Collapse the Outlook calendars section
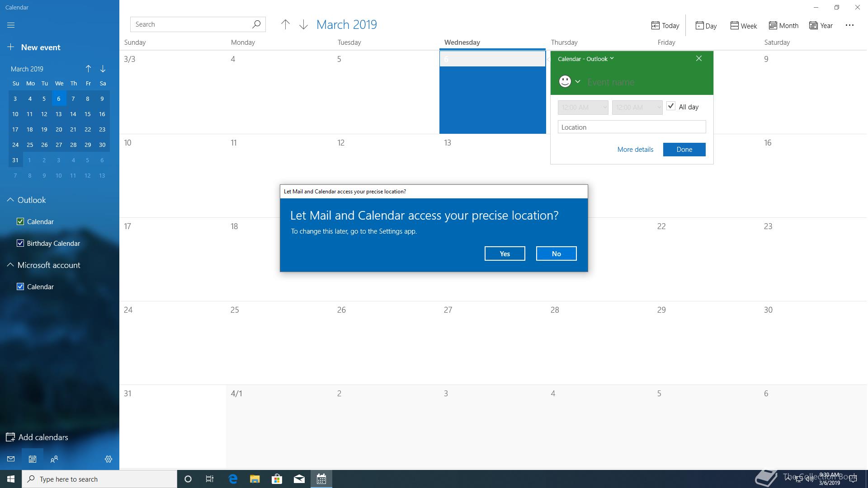Viewport: 868px width, 488px height. click(10, 200)
